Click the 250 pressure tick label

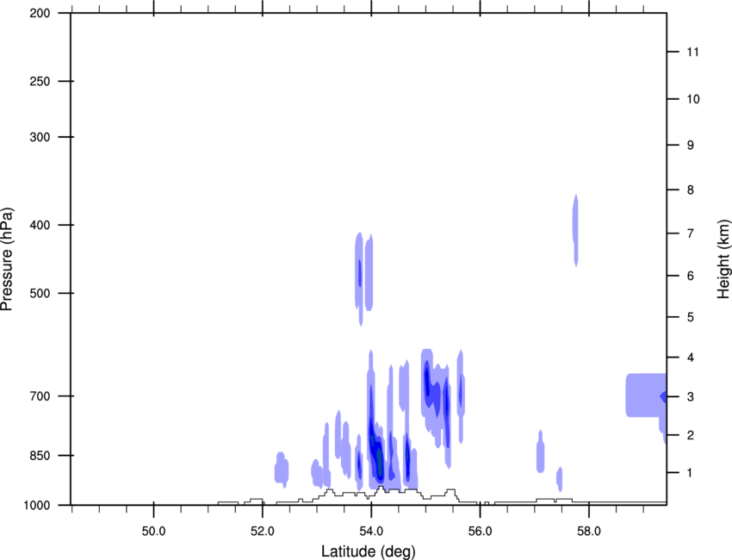pyautogui.click(x=40, y=81)
